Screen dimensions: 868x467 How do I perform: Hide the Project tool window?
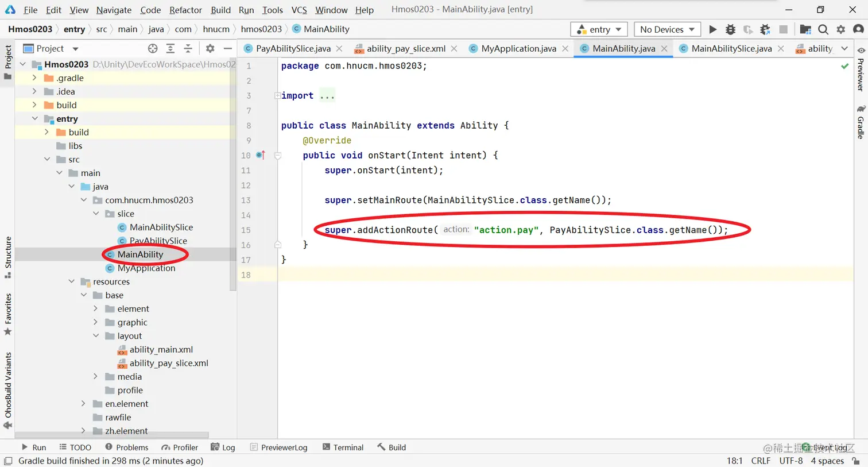pyautogui.click(x=228, y=48)
